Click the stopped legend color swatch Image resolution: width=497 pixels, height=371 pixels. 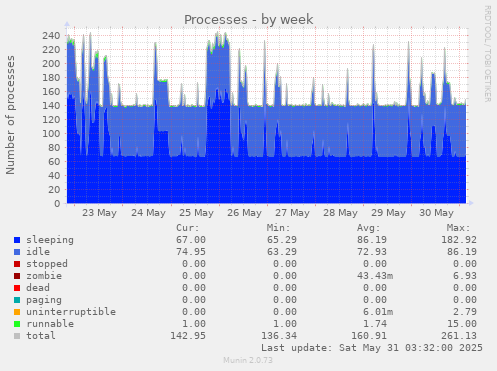point(17,264)
